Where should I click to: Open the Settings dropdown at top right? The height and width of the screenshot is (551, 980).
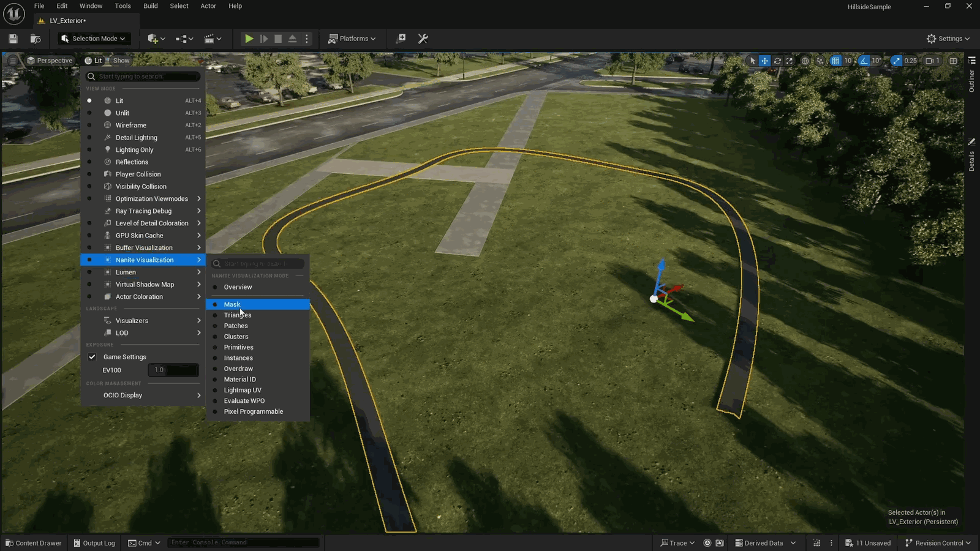[948, 39]
